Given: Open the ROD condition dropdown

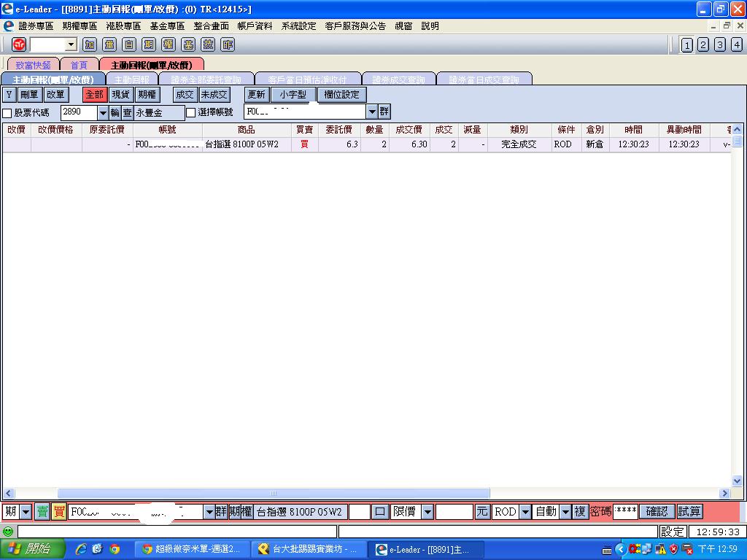Looking at the screenshot, I should pos(525,512).
